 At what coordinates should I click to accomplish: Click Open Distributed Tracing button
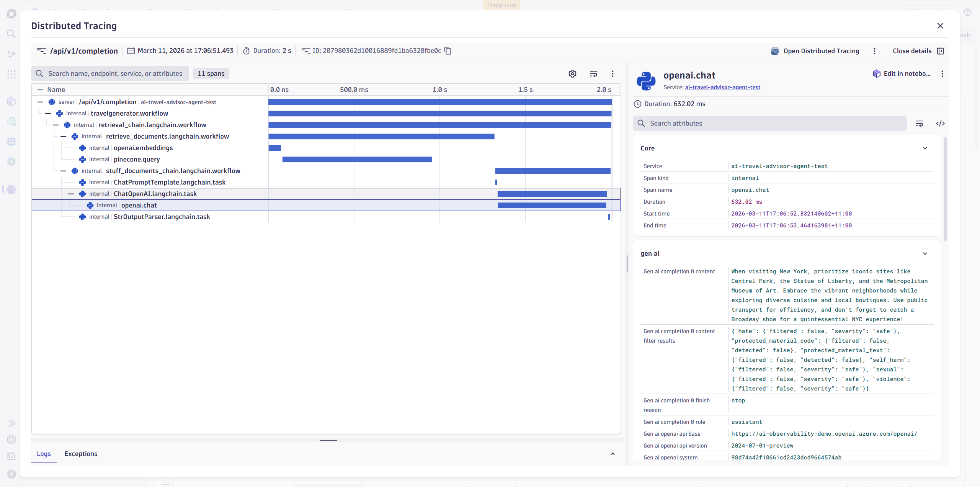pos(815,51)
